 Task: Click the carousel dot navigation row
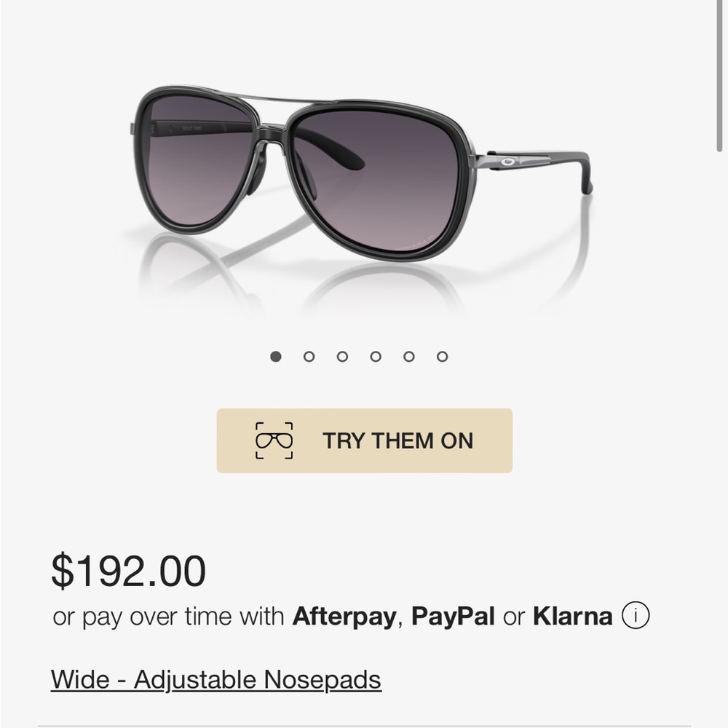[358, 357]
